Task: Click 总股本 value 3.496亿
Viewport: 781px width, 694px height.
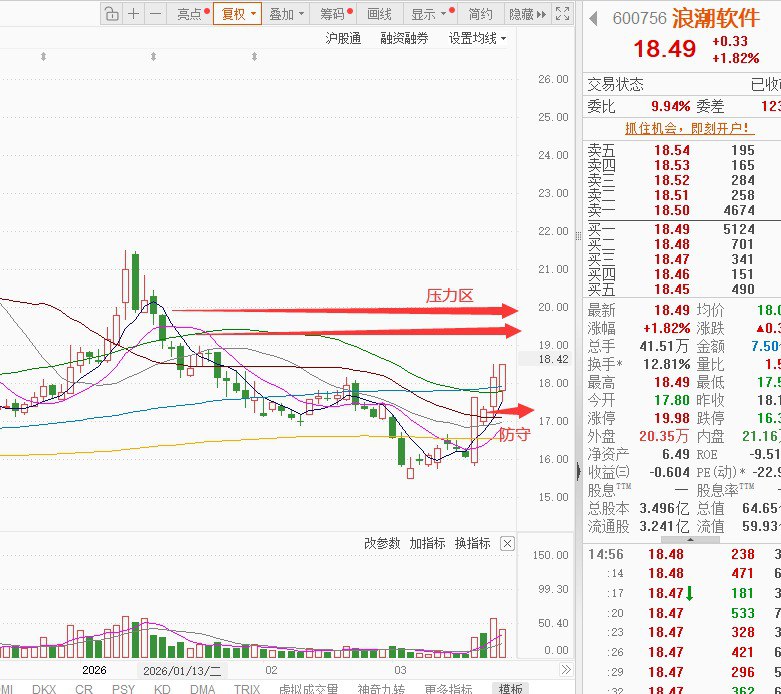Action: pyautogui.click(x=664, y=508)
